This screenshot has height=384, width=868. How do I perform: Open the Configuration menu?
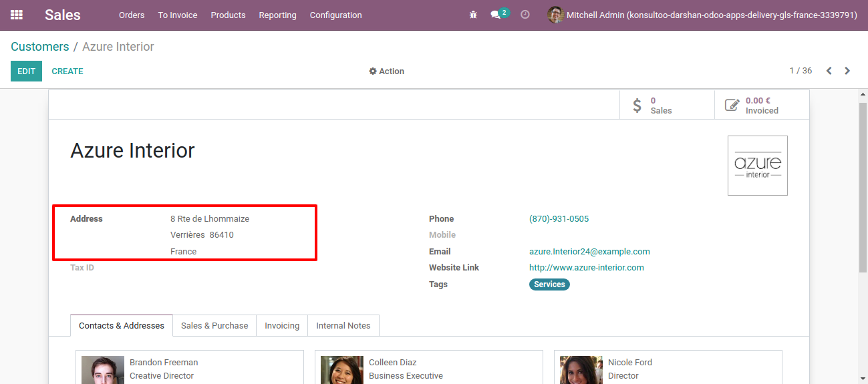coord(335,15)
